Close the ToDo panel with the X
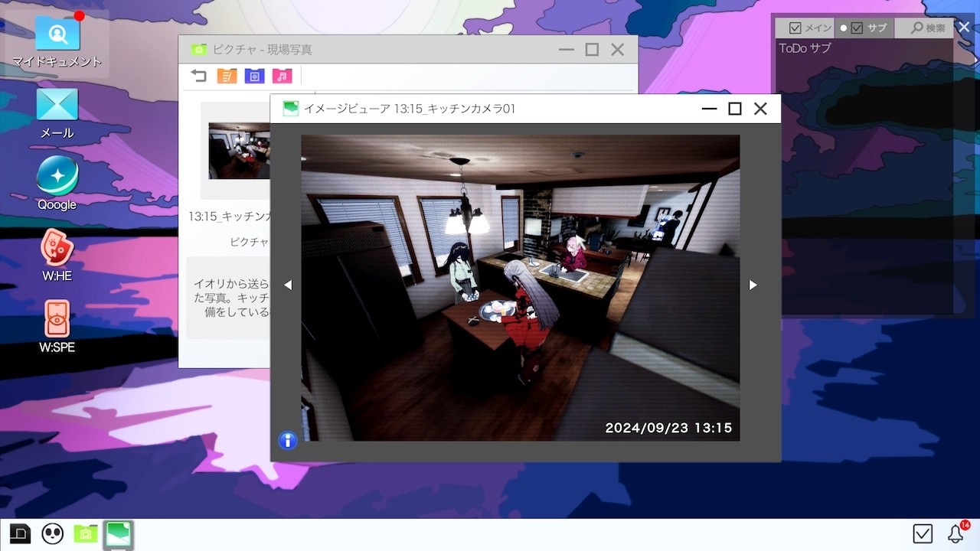The image size is (980, 551). (964, 28)
